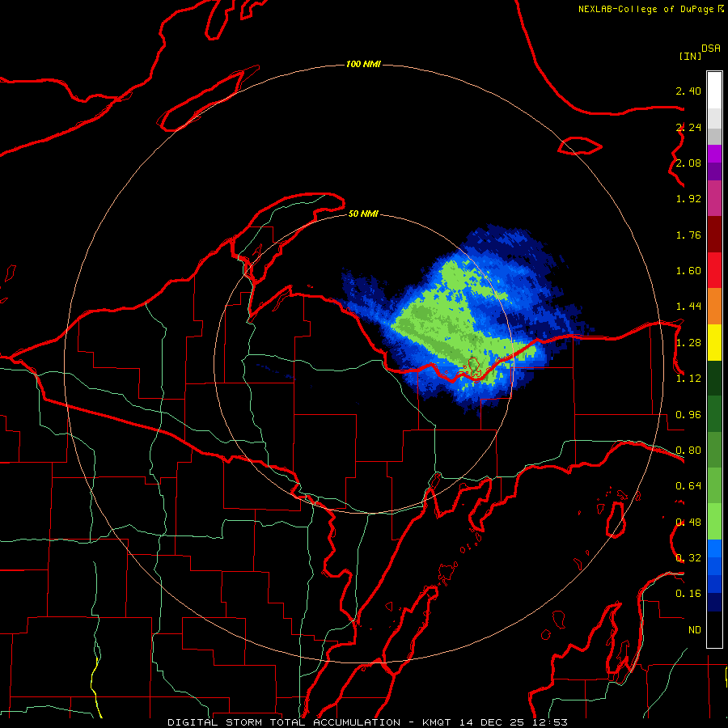Click the 2.40 legend value

(x=688, y=91)
